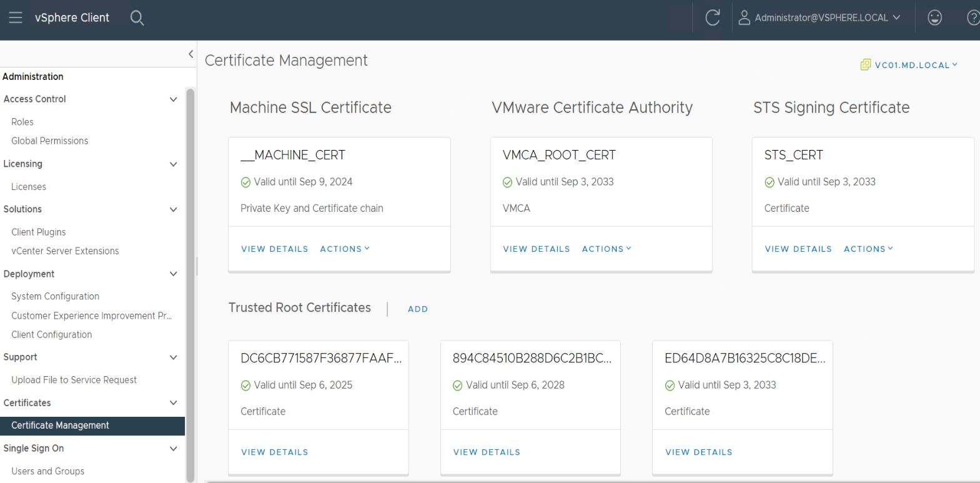Open Client Plugins page
The image size is (980, 483).
click(x=38, y=232)
